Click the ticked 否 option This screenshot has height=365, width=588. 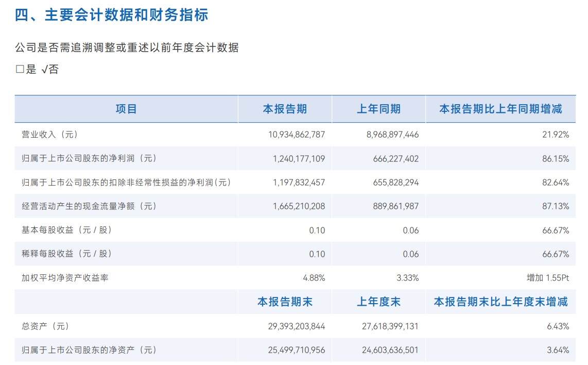click(50, 70)
